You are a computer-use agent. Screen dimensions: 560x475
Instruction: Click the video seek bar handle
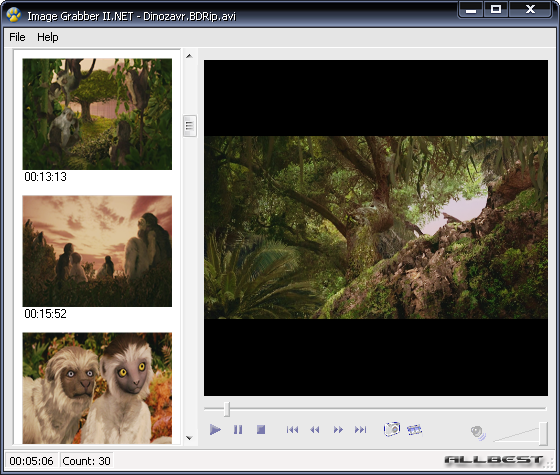pyautogui.click(x=227, y=409)
